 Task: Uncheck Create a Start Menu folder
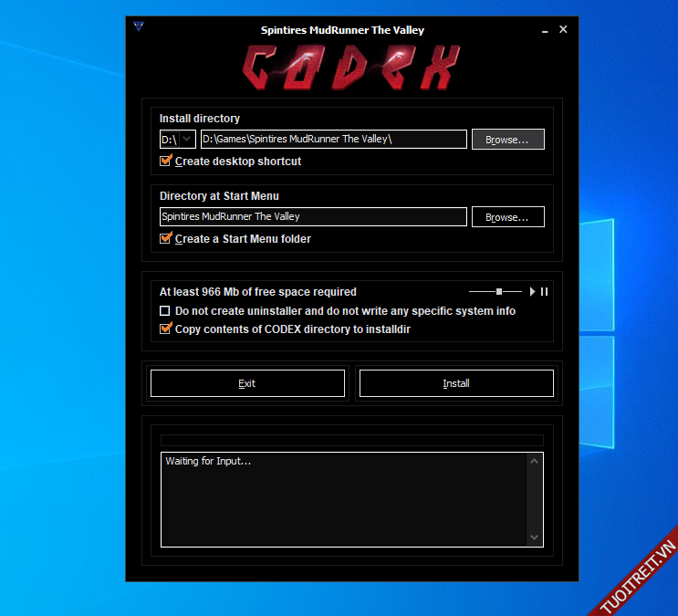click(x=165, y=238)
